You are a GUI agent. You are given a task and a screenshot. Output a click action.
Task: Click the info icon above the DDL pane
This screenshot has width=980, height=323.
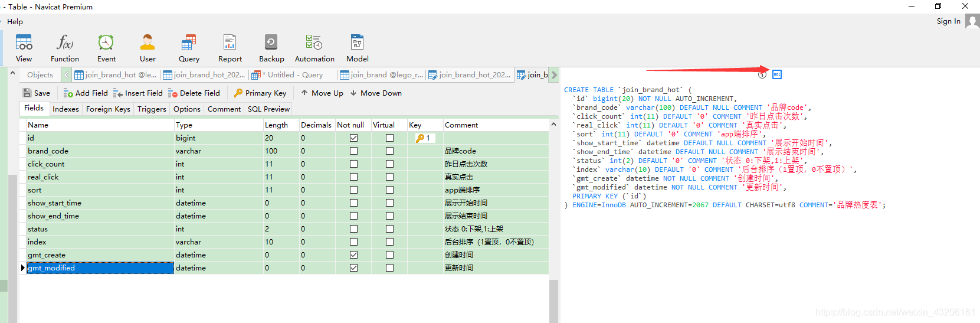tap(762, 74)
